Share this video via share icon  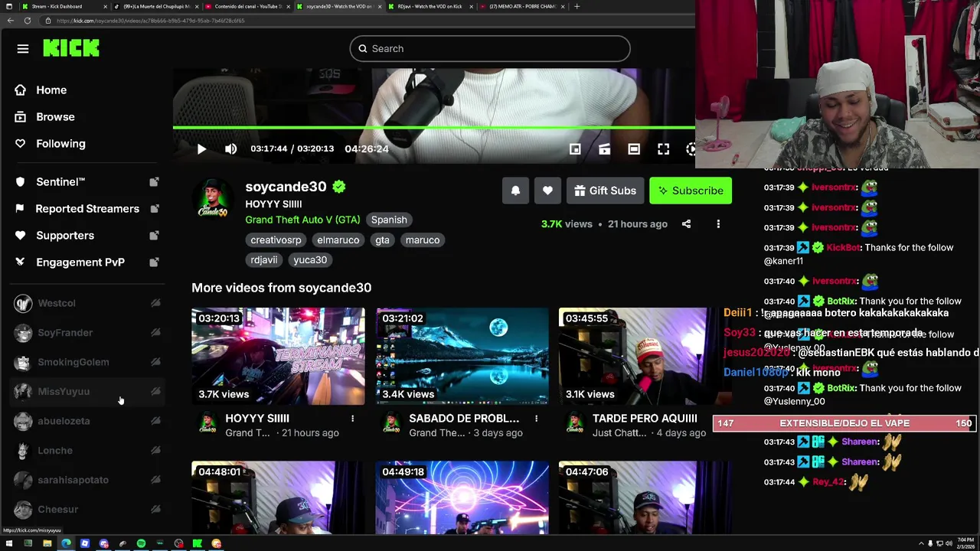(686, 224)
